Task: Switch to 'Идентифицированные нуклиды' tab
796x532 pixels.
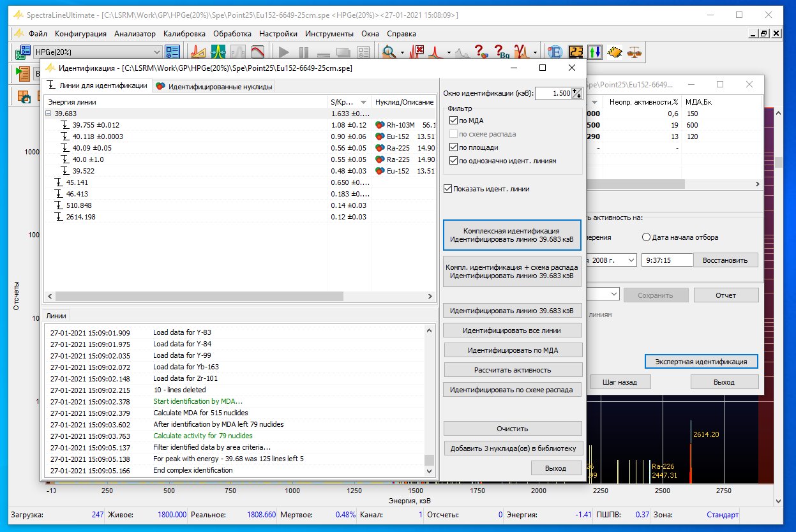Action: click(214, 87)
